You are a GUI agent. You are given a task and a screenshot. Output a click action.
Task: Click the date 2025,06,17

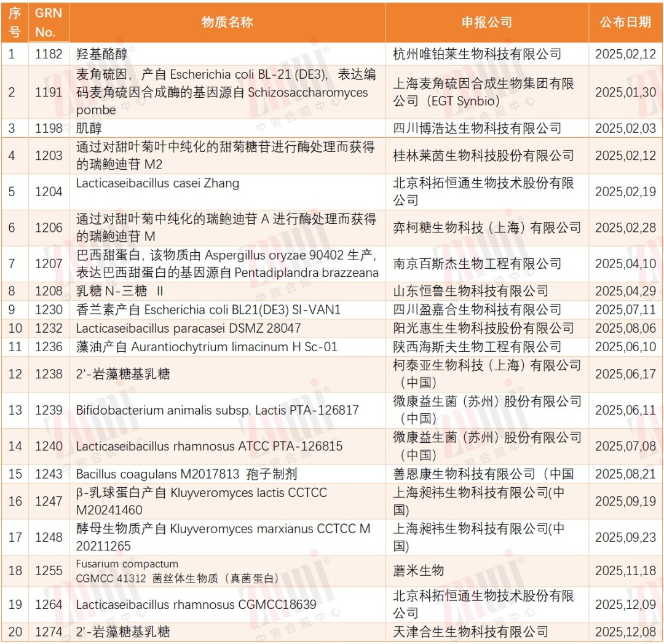(x=625, y=374)
